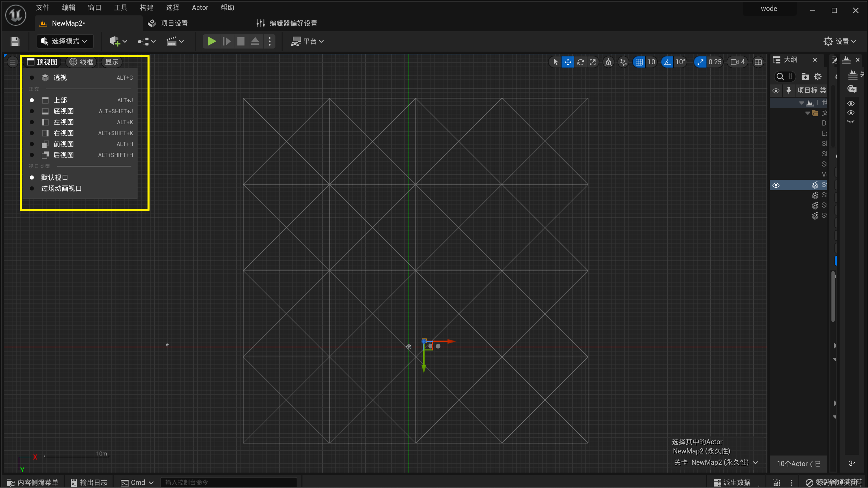Open the blueprints dropdown in toolbar
The image size is (868, 488).
pos(147,41)
